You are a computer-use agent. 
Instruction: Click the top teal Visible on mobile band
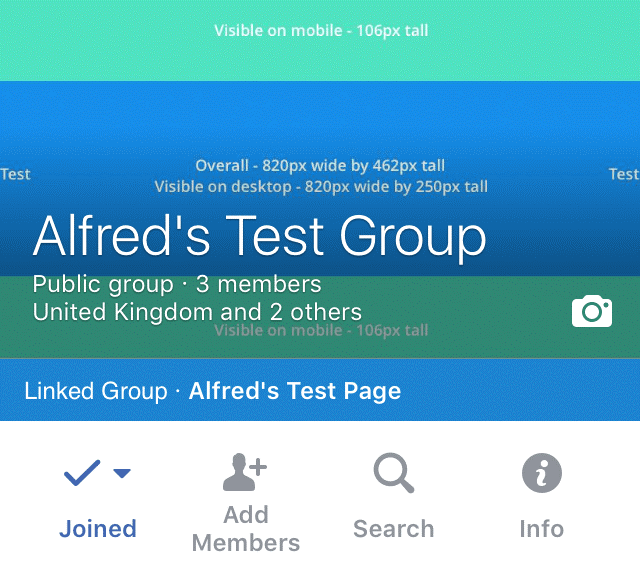coord(320,40)
